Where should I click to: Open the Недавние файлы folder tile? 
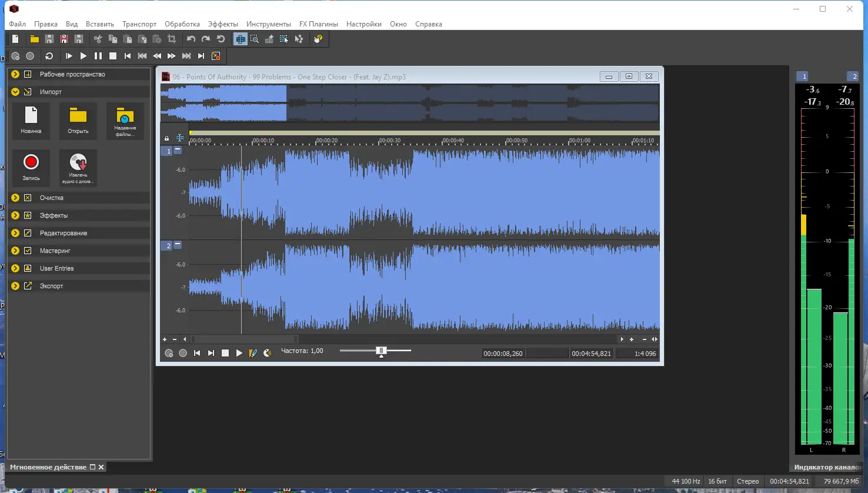pos(125,121)
